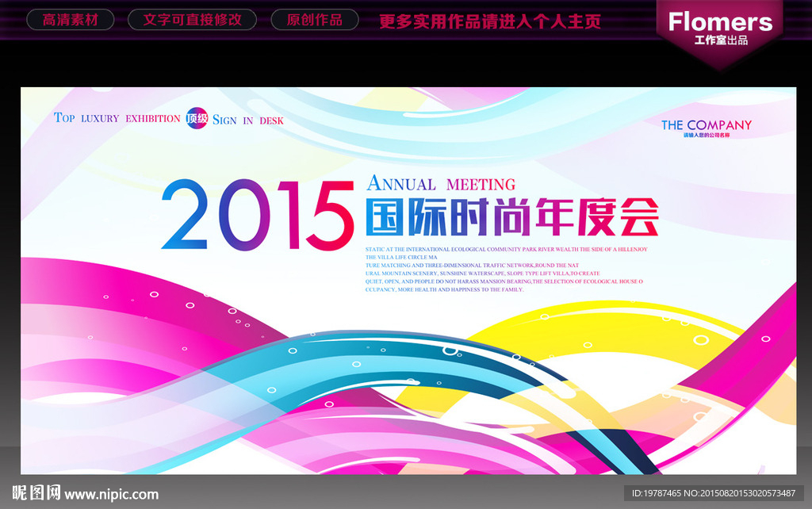This screenshot has height=509, width=812.
Task: Click the 请输入您的公司名称 subtitle
Action: coord(707,135)
